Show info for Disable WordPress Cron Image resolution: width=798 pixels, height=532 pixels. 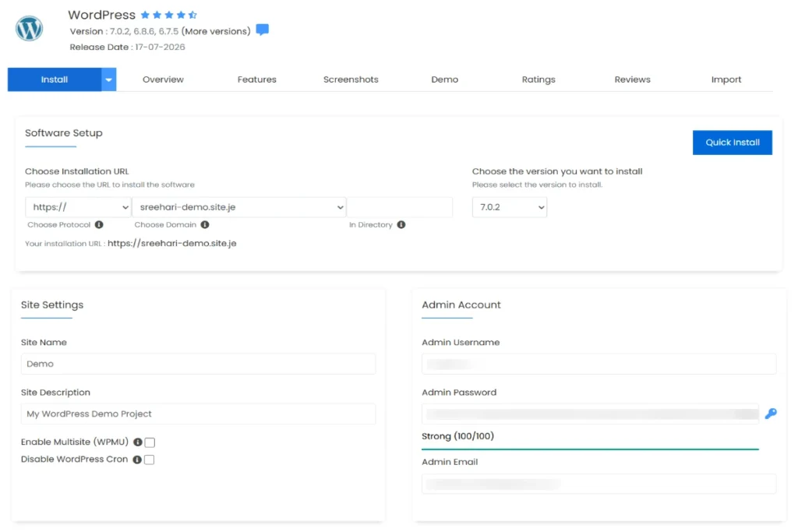(137, 460)
